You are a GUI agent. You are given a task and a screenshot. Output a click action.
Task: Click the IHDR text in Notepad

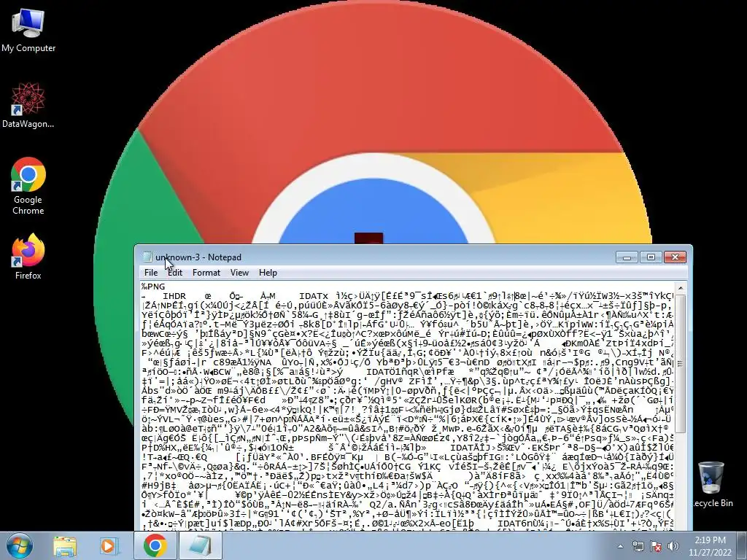click(174, 296)
